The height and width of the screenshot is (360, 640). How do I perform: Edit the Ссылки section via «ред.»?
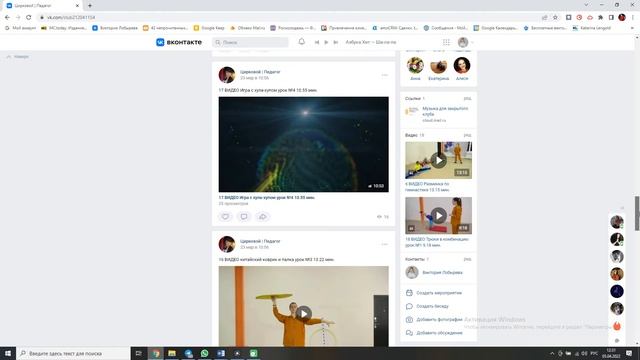tap(467, 99)
